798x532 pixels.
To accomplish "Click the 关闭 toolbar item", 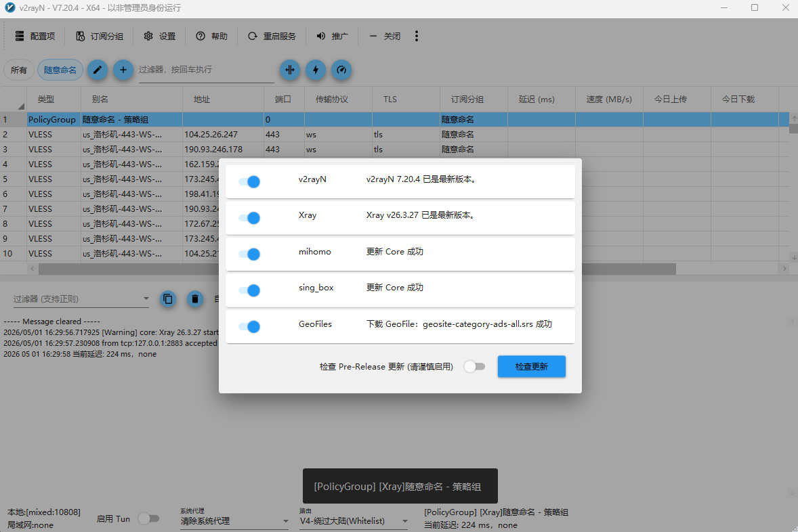I will [x=385, y=36].
